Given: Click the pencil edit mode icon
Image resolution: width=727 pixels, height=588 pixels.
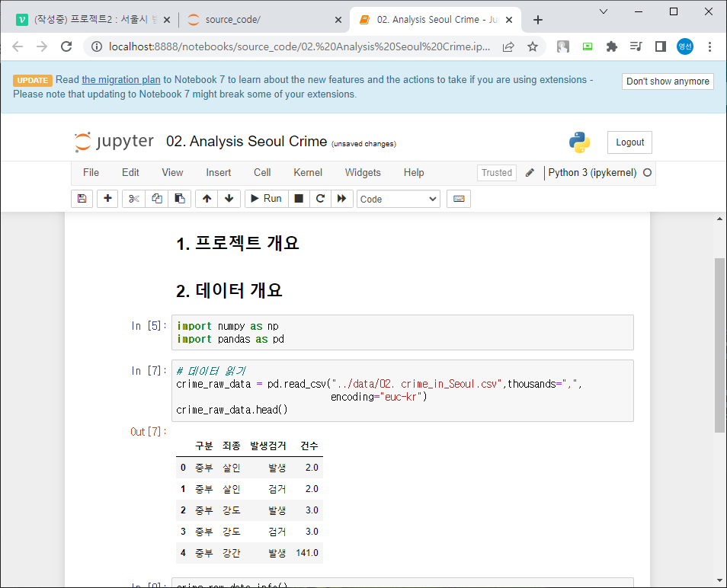Looking at the screenshot, I should 530,173.
